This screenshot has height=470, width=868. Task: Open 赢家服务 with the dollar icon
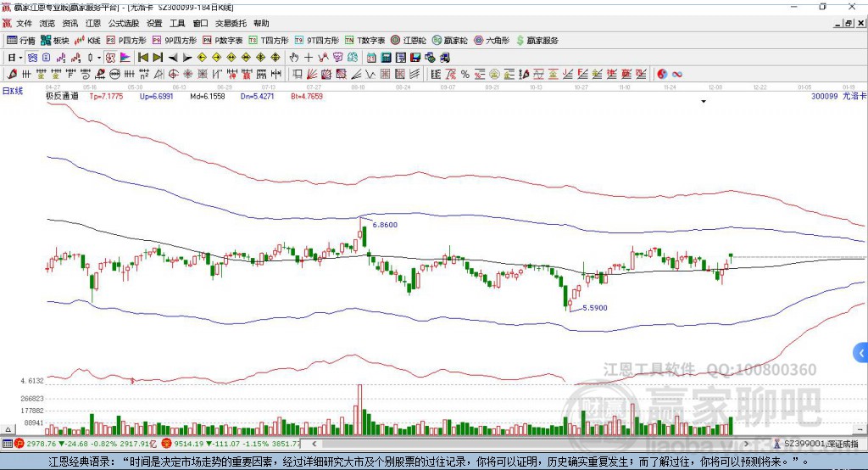[x=537, y=41]
